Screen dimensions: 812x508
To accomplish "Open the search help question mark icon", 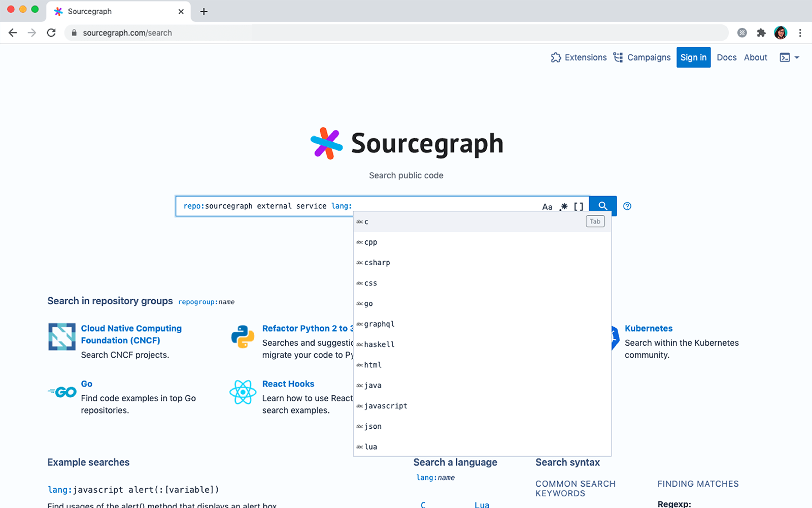I will pyautogui.click(x=627, y=206).
